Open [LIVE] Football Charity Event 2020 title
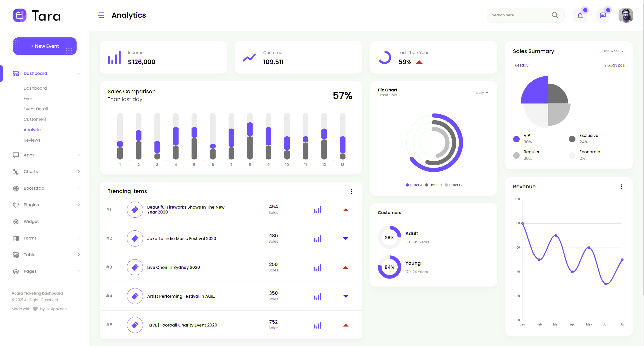Screen dimensions: 644x346 182,325
